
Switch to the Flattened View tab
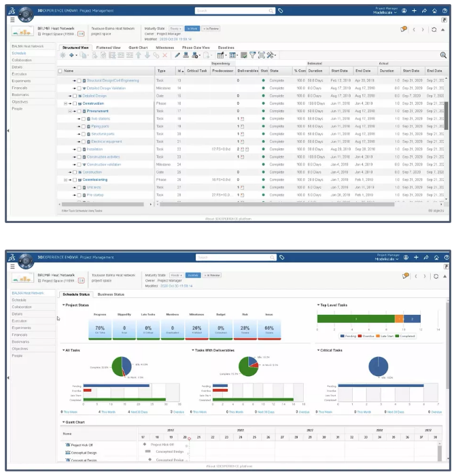[x=108, y=48]
